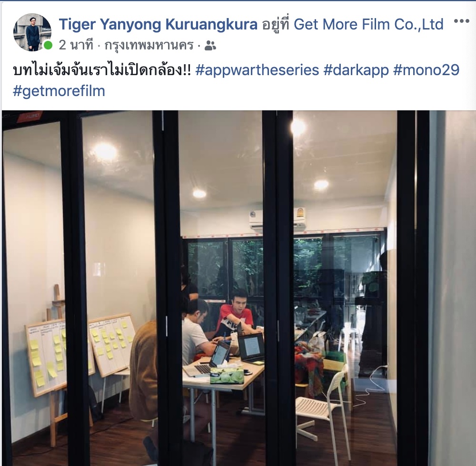Screen dimensions: 476x466
Task: Click the ceiling light at photo's top left
Action: point(104,151)
